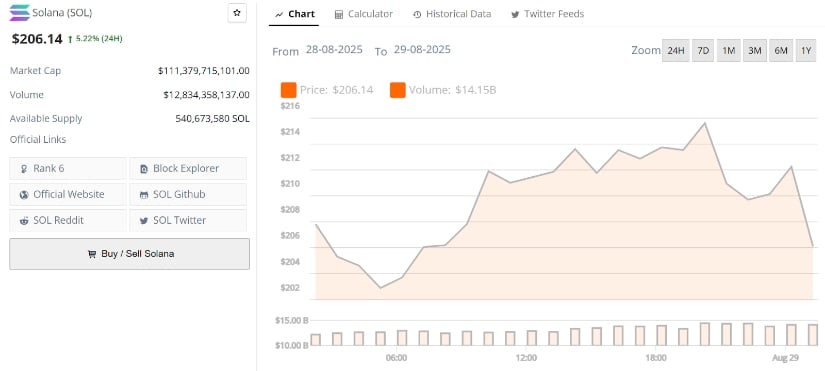This screenshot has height=371, width=825.
Task: Click the $206.14 current price text
Action: coord(37,38)
